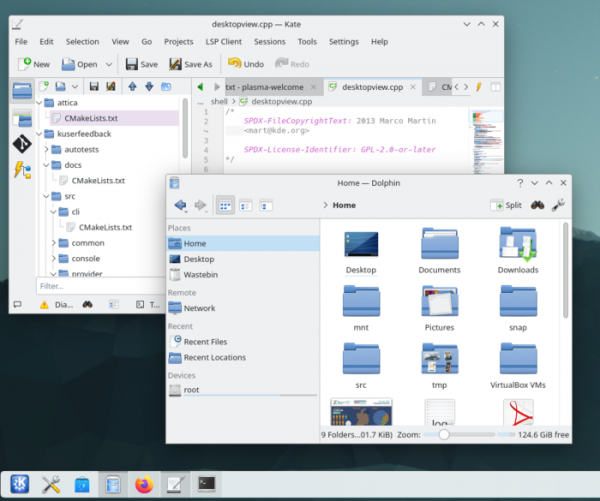Switch Dolphin to details view mode

[266, 205]
